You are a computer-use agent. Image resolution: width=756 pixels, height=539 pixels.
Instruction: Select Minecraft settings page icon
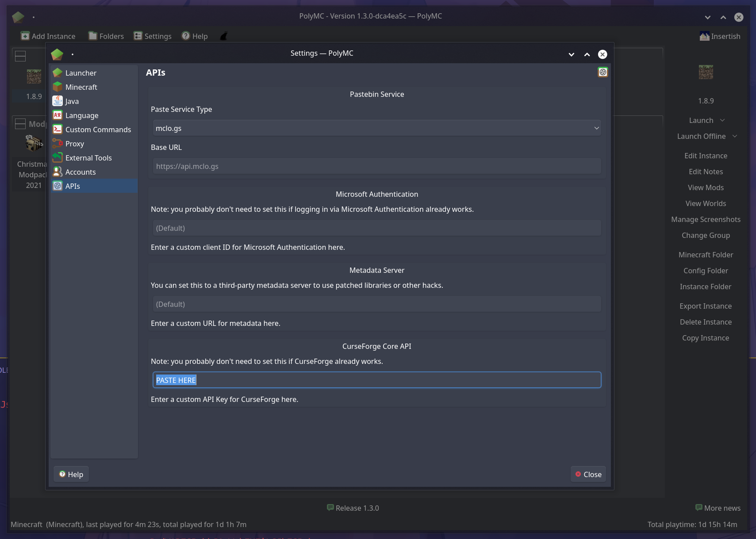pos(58,87)
